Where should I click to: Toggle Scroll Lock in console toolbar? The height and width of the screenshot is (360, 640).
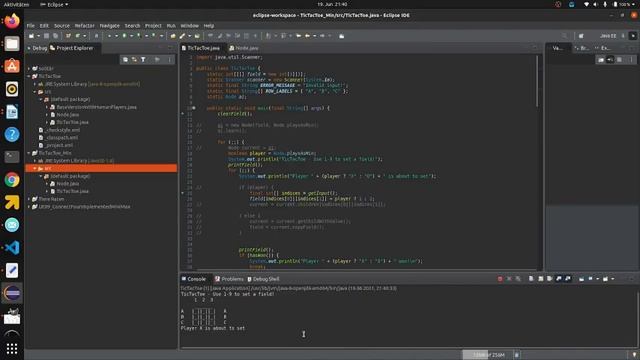pos(540,279)
